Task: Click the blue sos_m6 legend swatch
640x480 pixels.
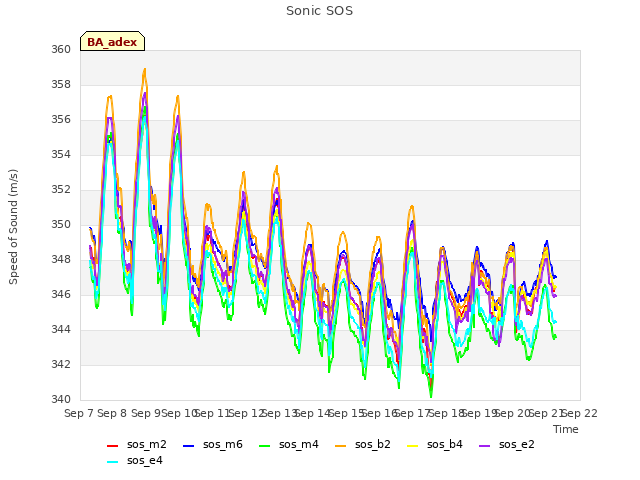Action: (x=188, y=446)
